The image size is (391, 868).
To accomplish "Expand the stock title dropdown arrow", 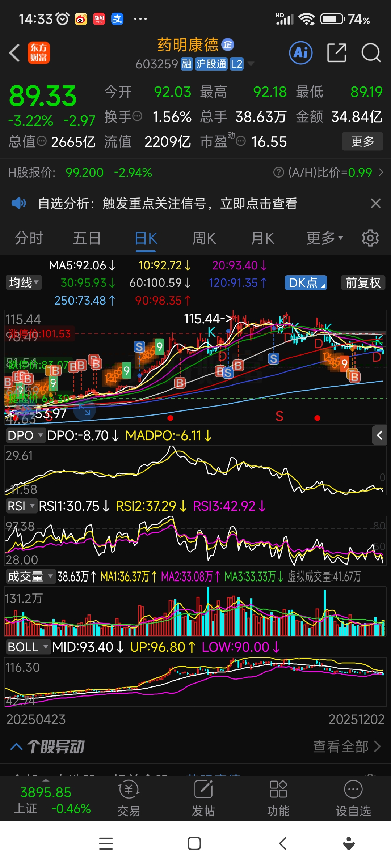I will 251,64.
